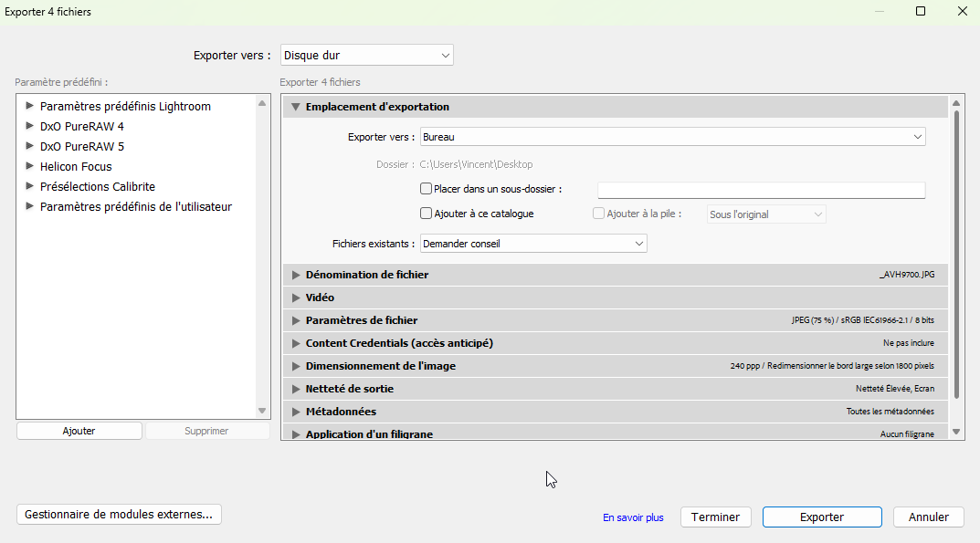Image resolution: width=980 pixels, height=543 pixels.
Task: Click the export settings scrollbar thumb
Action: pos(956,255)
